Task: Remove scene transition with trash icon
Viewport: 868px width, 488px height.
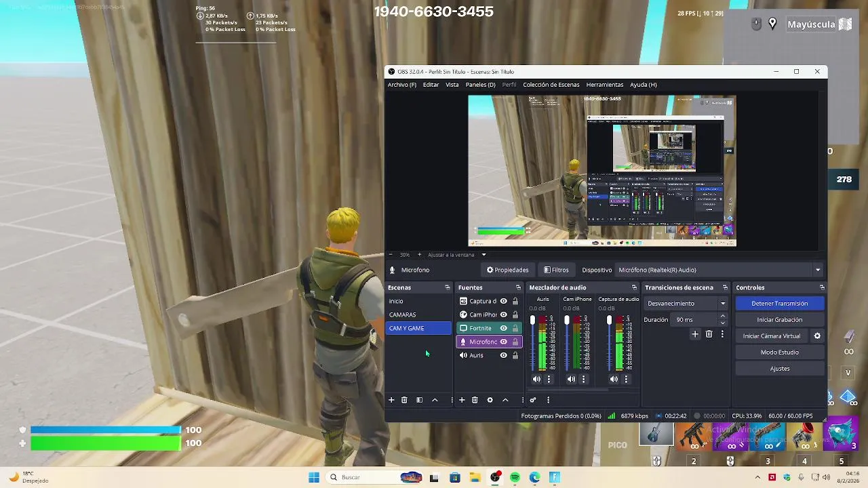Action: click(709, 334)
